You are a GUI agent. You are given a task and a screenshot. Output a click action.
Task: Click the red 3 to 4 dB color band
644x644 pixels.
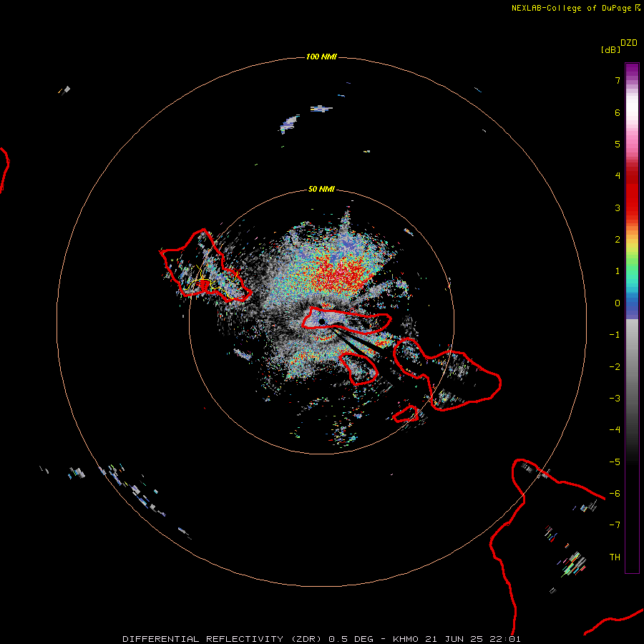click(x=632, y=192)
